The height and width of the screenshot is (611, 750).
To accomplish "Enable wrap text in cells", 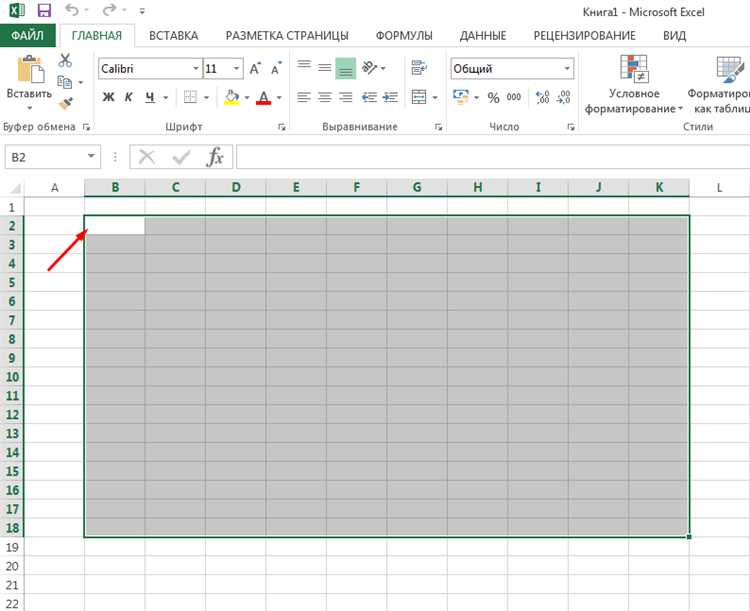I will (419, 67).
